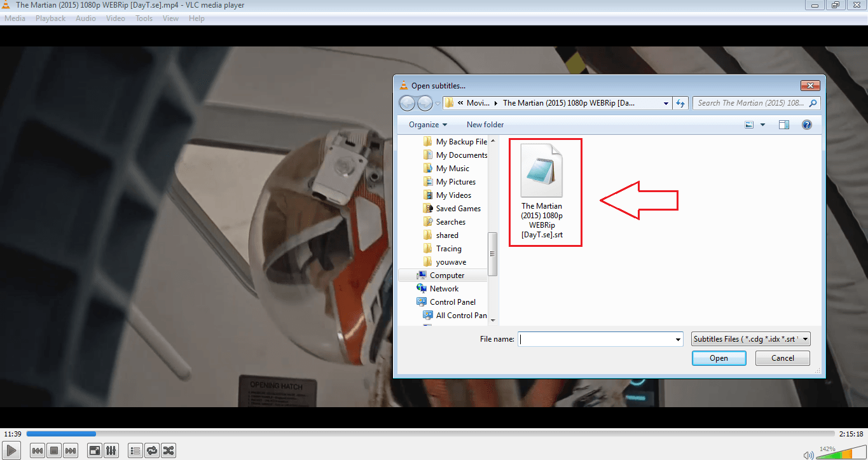Click the VLC Play button
The width and height of the screenshot is (868, 460).
coord(12,450)
